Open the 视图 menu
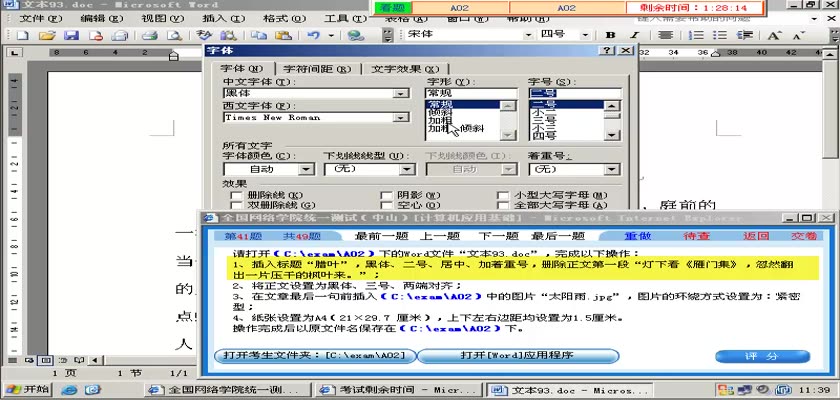 (162, 18)
